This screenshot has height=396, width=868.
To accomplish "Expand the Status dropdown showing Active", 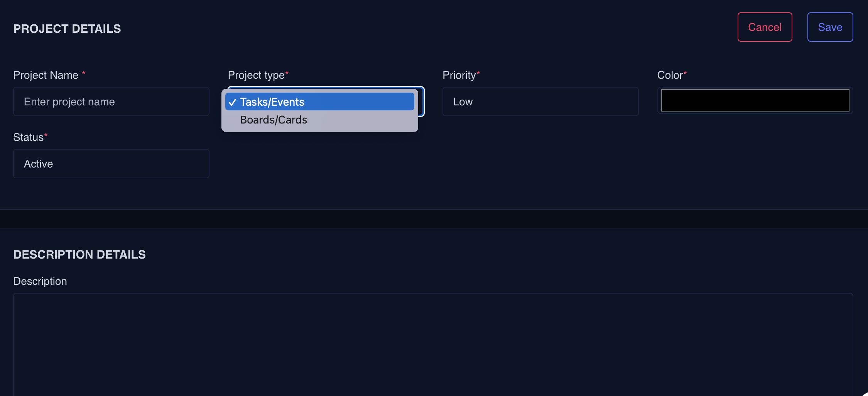I will click(x=111, y=164).
